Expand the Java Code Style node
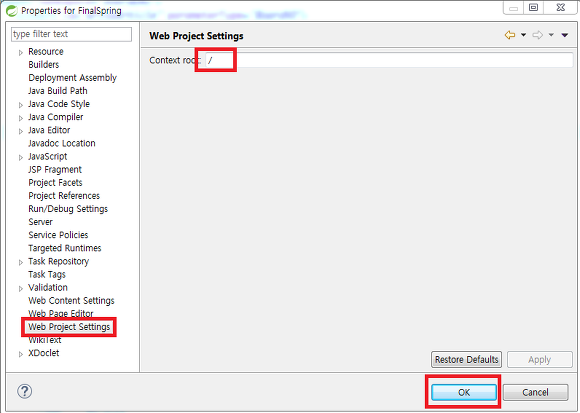Screen dimensions: 580x413 pos(21,105)
